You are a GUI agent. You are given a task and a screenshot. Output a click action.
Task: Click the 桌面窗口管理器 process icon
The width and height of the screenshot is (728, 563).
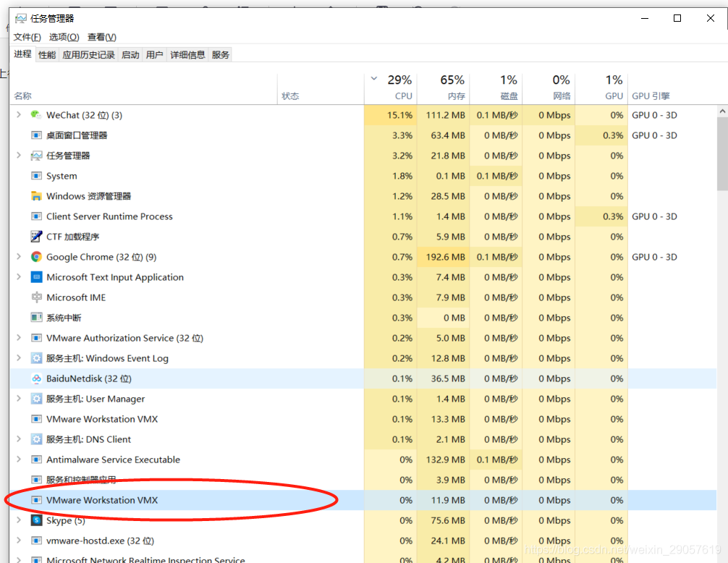click(36, 135)
